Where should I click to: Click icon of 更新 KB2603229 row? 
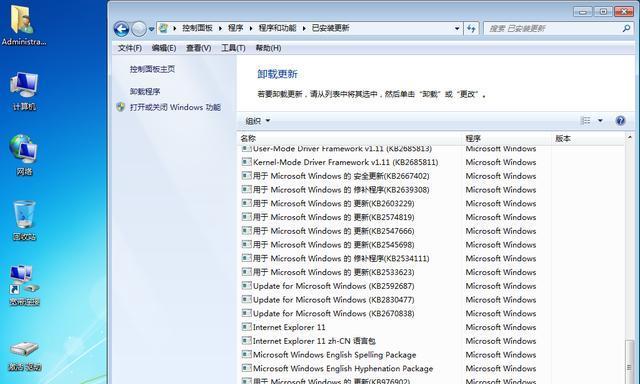coord(246,203)
